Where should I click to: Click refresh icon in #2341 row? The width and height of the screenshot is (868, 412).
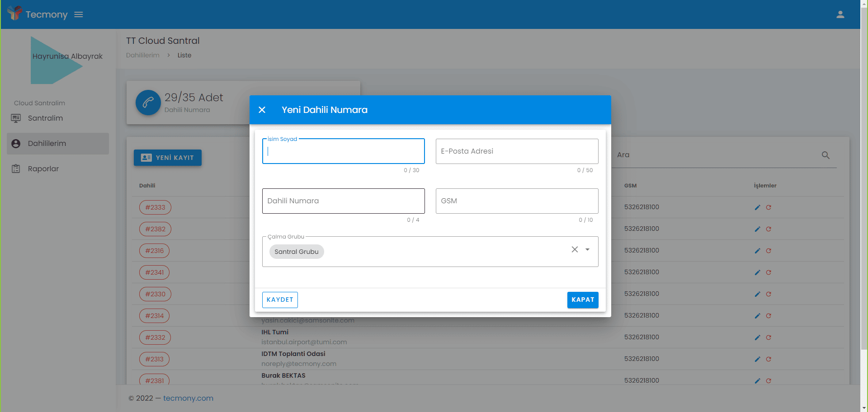click(768, 272)
